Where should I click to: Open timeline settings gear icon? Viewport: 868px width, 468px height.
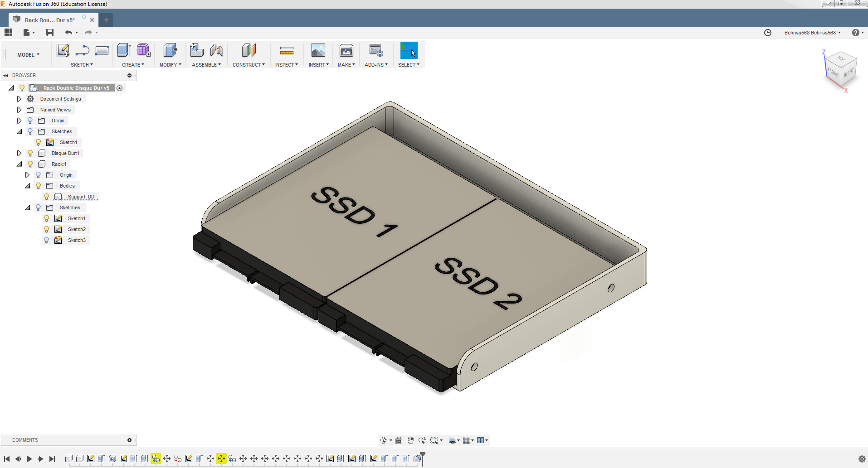coord(862,459)
